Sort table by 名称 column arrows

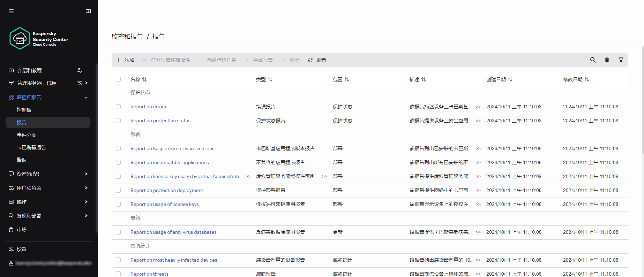pos(144,79)
